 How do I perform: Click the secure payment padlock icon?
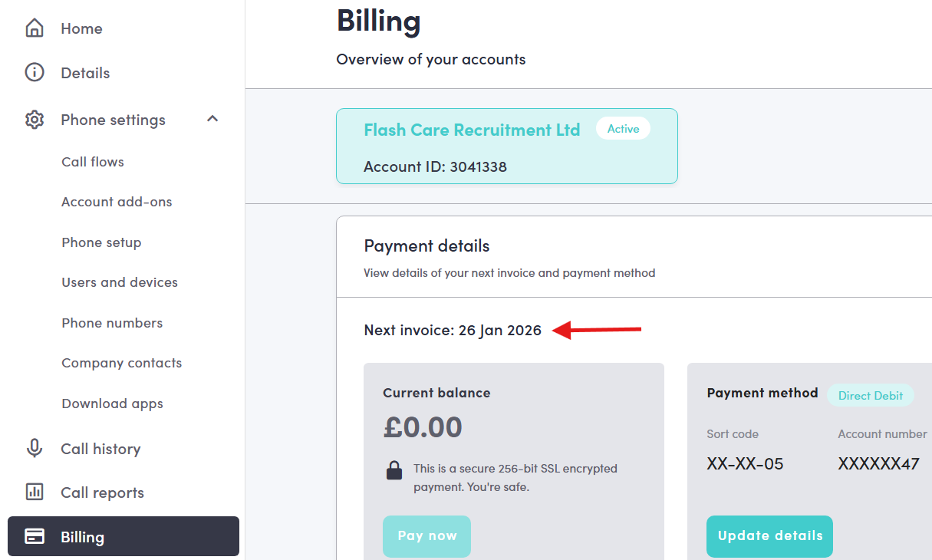tap(394, 470)
